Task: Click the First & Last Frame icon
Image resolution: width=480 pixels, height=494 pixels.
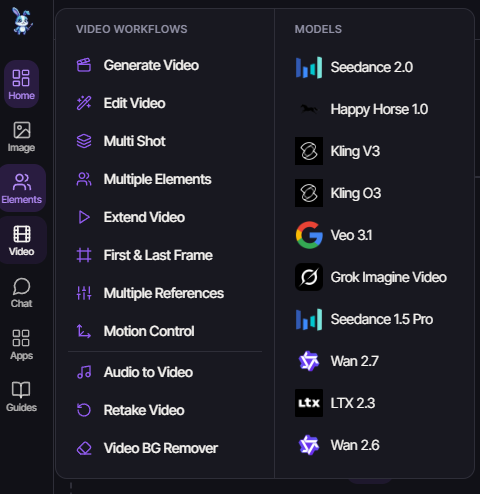Action: 84,255
